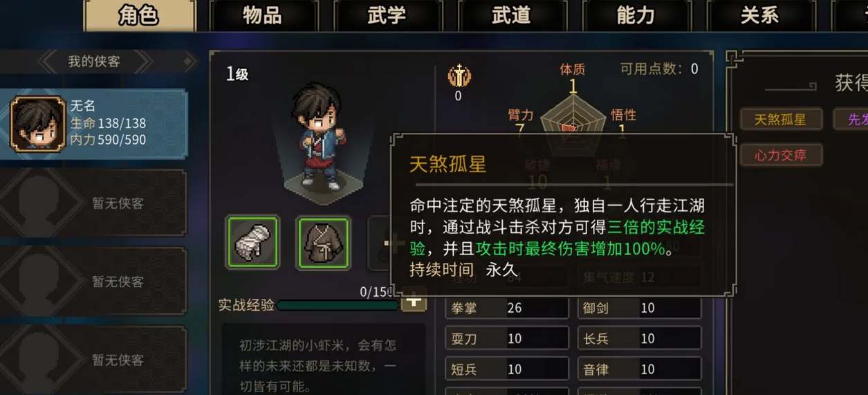Screen dimensions: 868x395
Task: Click the 实战经验 progress bar
Action: [338, 305]
